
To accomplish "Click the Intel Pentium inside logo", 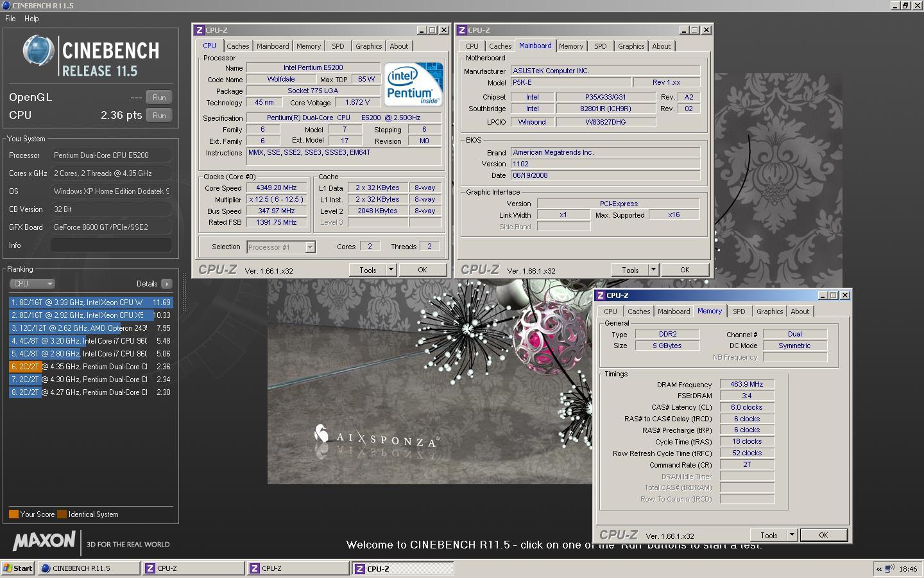I will [414, 84].
